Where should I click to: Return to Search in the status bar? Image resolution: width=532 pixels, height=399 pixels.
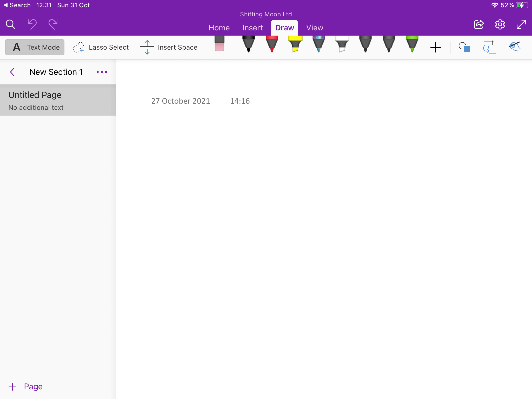[17, 5]
